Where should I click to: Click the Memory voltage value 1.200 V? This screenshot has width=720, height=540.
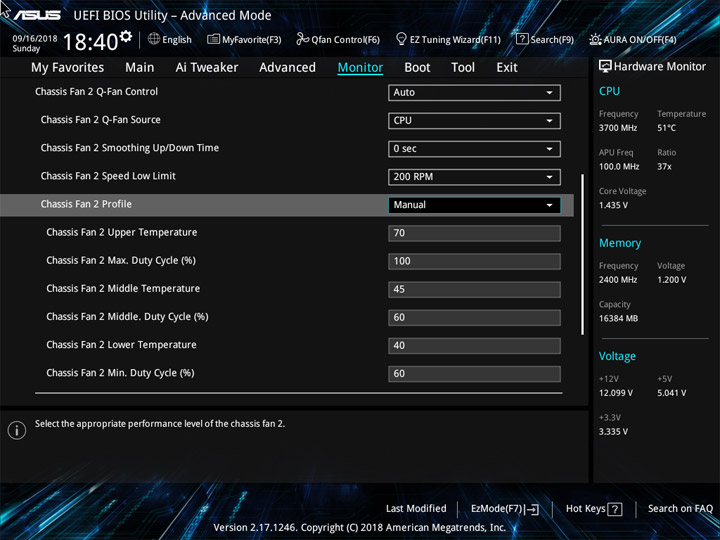click(x=671, y=280)
